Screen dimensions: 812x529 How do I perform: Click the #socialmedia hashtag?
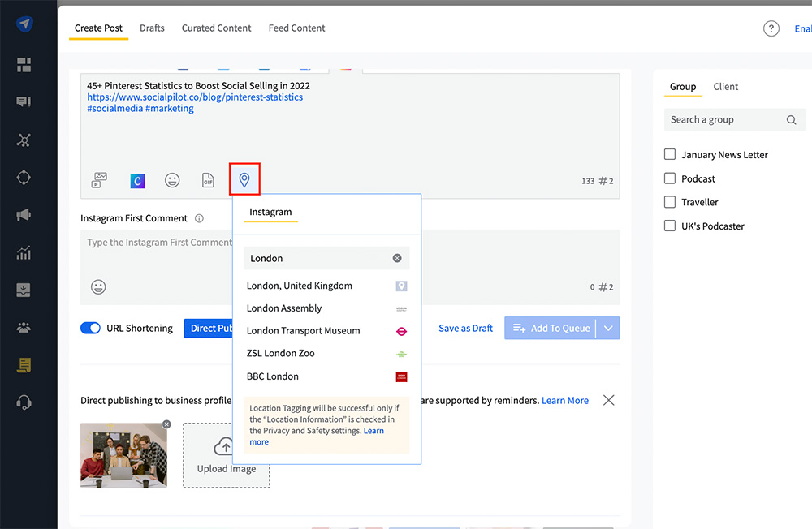[x=115, y=109]
